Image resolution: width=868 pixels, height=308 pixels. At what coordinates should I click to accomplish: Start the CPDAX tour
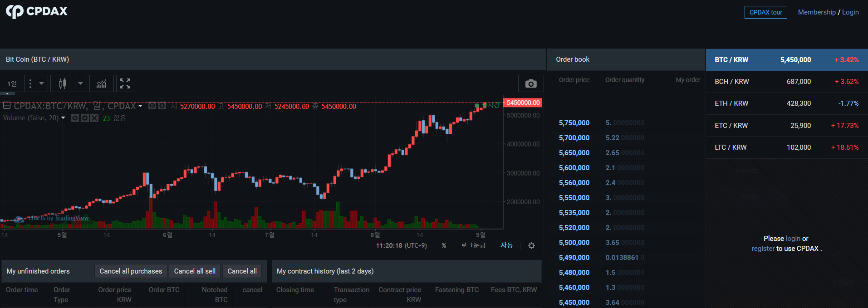point(765,12)
